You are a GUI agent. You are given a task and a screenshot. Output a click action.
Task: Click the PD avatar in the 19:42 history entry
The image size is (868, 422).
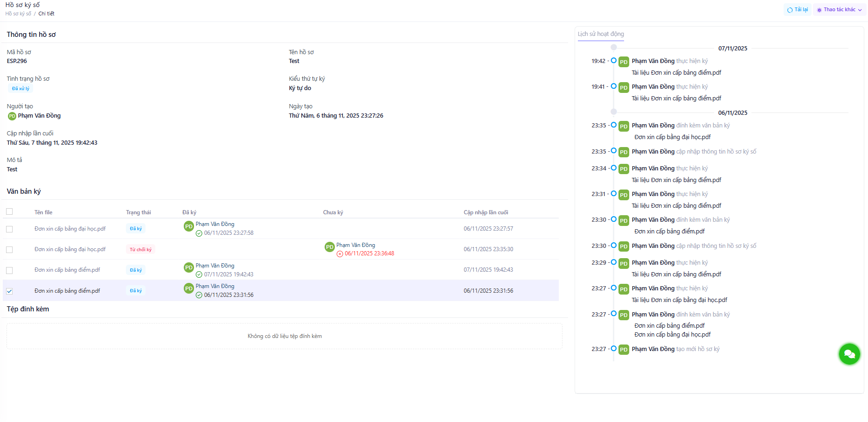[x=624, y=62]
